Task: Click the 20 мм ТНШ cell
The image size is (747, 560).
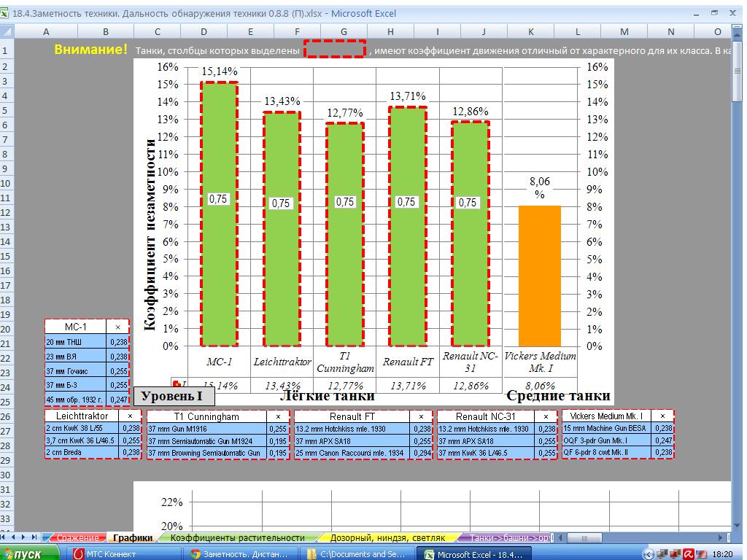Action: (x=76, y=341)
